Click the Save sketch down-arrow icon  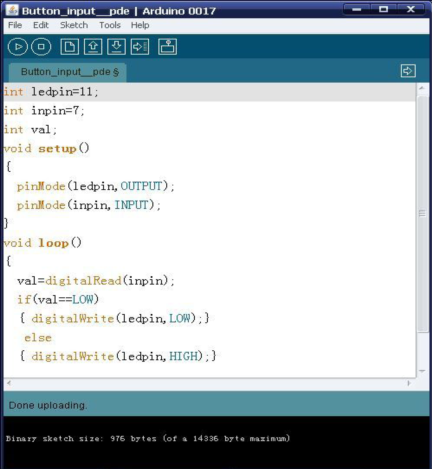pyautogui.click(x=116, y=47)
